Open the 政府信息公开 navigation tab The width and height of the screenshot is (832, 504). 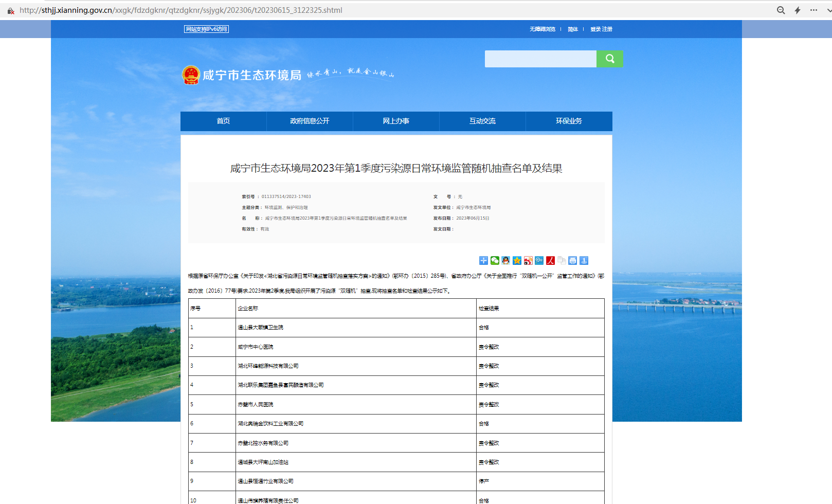(310, 121)
